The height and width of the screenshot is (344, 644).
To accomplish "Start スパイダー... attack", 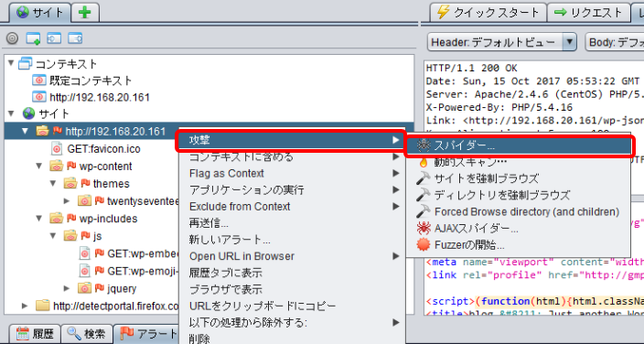I will [519, 145].
